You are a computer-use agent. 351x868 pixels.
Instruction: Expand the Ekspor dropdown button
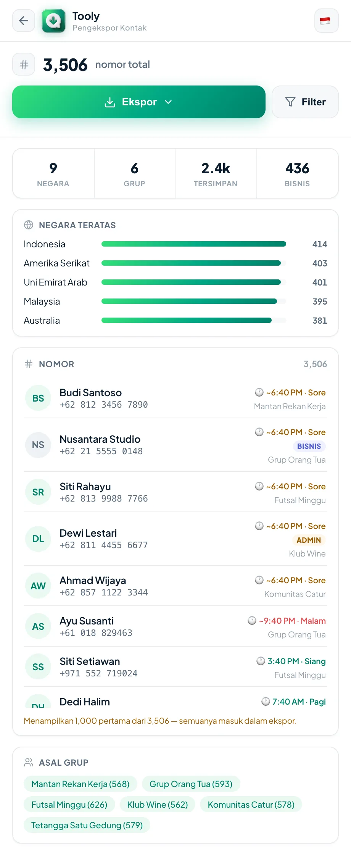click(139, 102)
